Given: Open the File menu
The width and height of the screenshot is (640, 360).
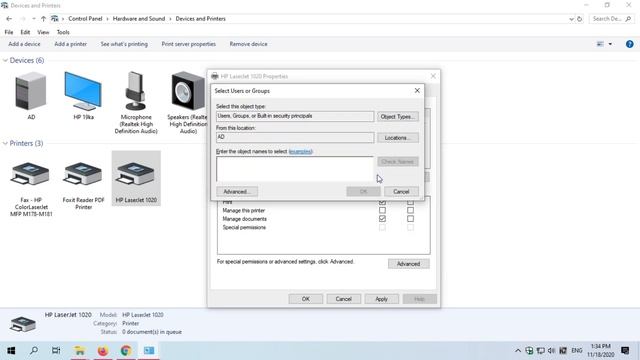Looking at the screenshot, I should (9, 32).
